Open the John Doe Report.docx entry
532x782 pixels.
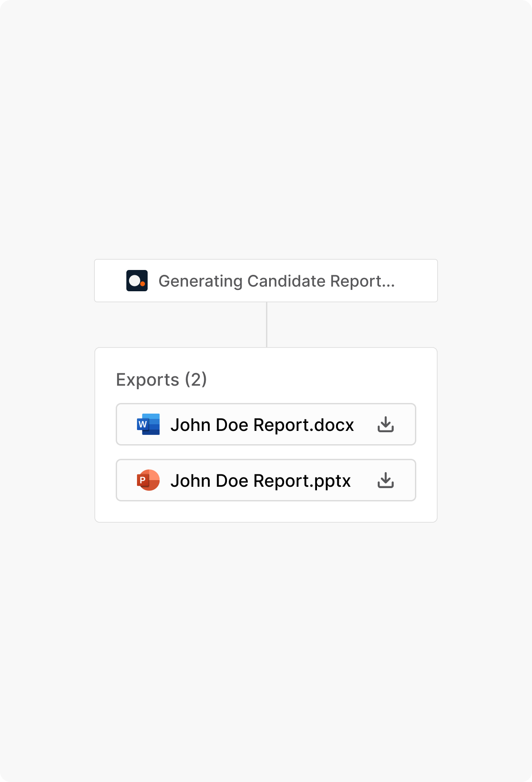262,424
